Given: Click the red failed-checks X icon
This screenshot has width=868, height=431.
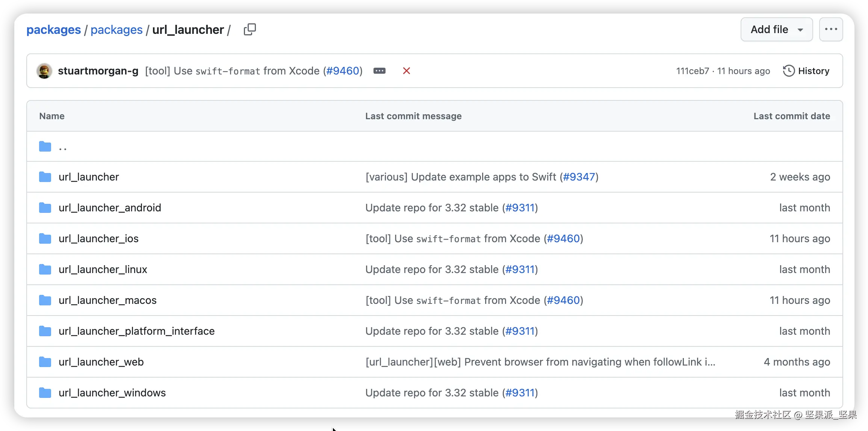Looking at the screenshot, I should [x=406, y=71].
